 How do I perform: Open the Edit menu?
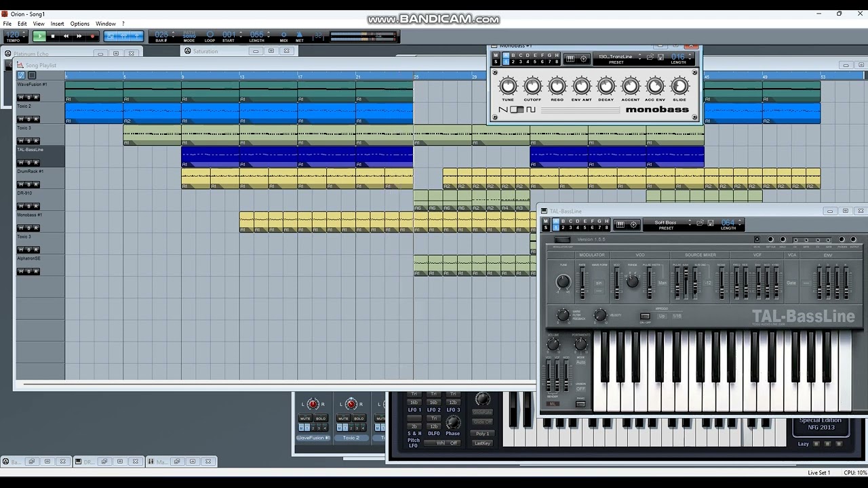pos(22,24)
